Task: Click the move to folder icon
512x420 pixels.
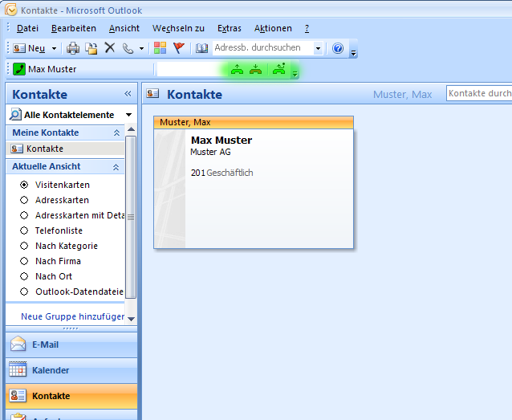Action: point(91,48)
